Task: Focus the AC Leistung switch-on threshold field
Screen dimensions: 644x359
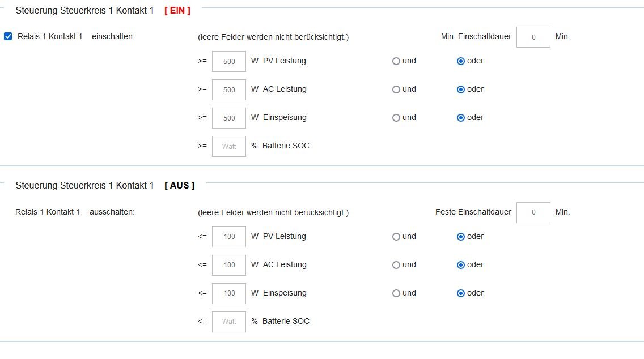Action: (x=229, y=90)
